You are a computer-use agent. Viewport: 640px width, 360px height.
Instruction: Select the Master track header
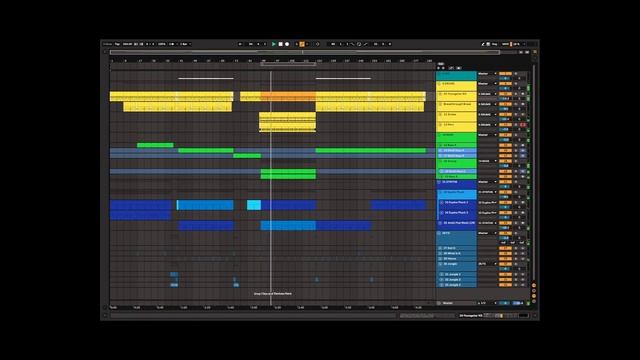coord(456,303)
